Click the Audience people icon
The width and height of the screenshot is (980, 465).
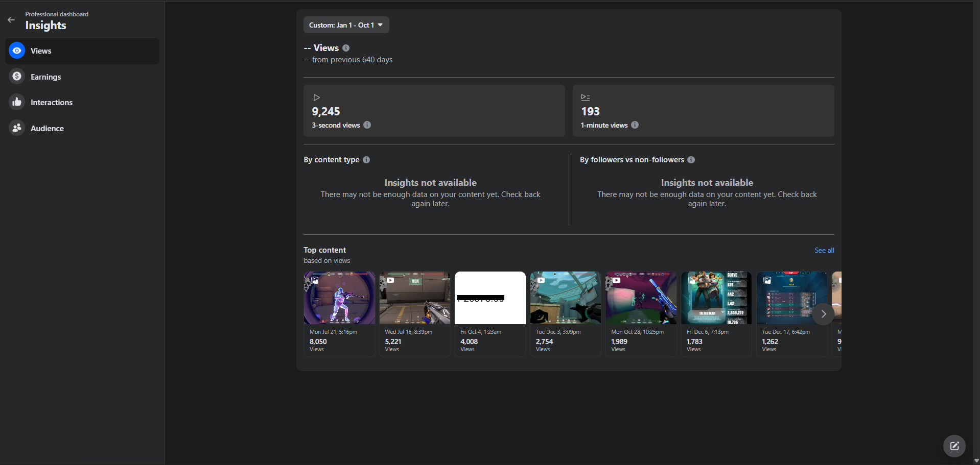click(x=17, y=128)
